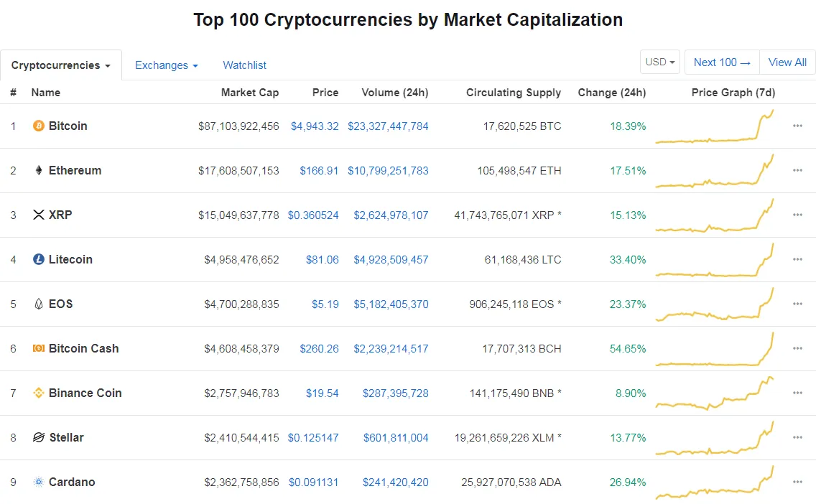This screenshot has width=821, height=504.
Task: Open the three-dot menu for Bitcoin
Action: (797, 126)
